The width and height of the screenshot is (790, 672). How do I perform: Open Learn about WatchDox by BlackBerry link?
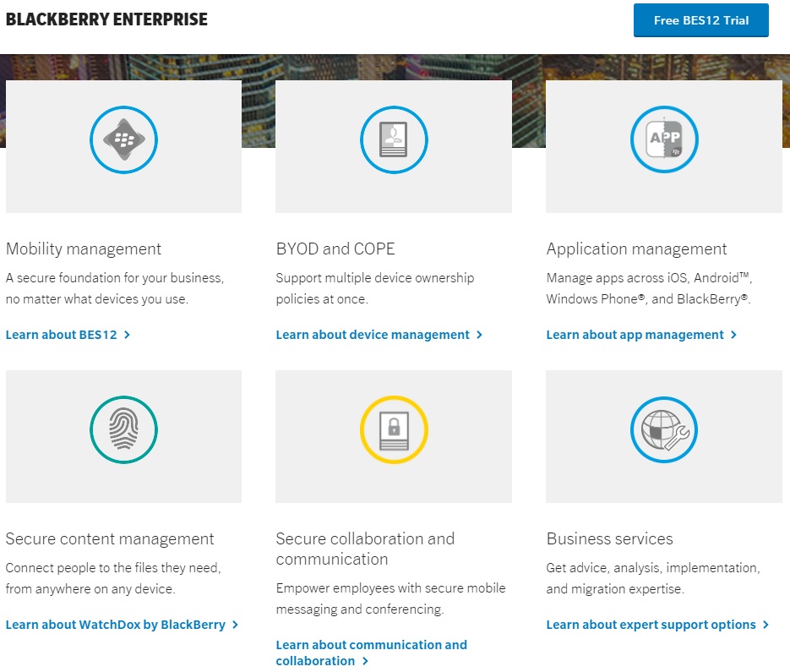122,625
